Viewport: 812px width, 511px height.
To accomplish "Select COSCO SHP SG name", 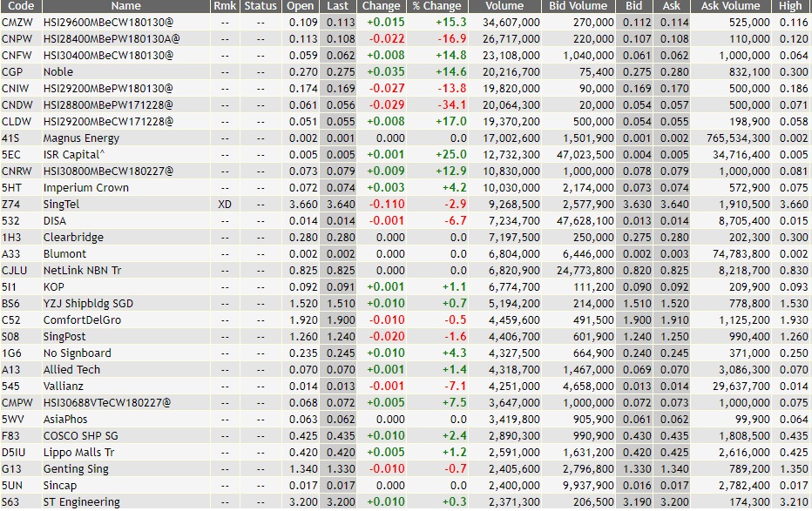I will tap(81, 436).
